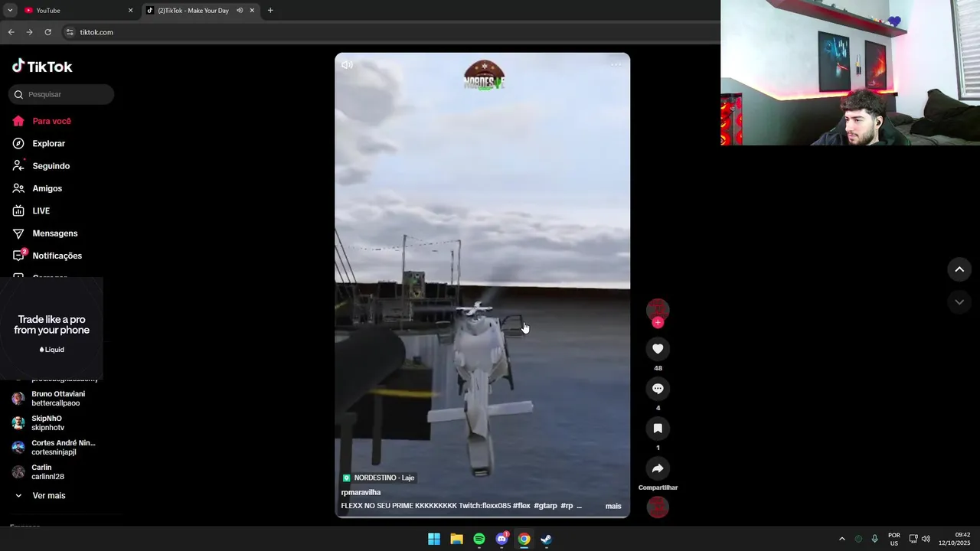Open Spotify from taskbar
This screenshot has width=980, height=551.
(x=479, y=539)
